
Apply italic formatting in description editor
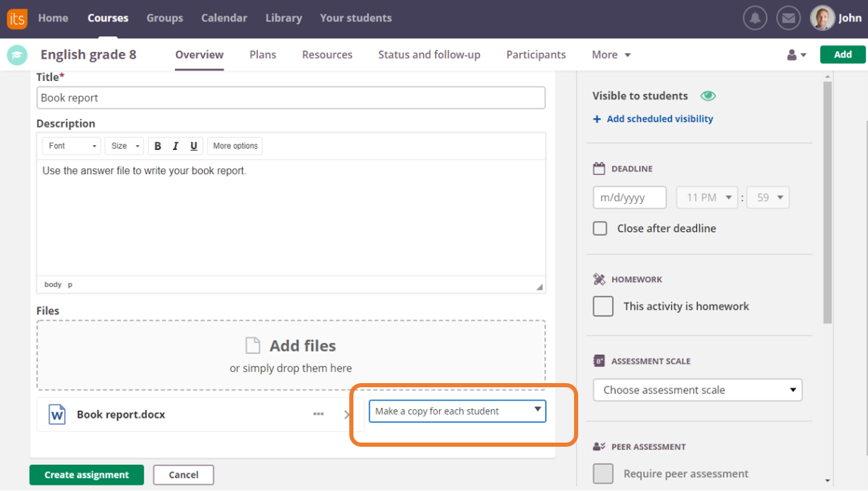pos(176,146)
